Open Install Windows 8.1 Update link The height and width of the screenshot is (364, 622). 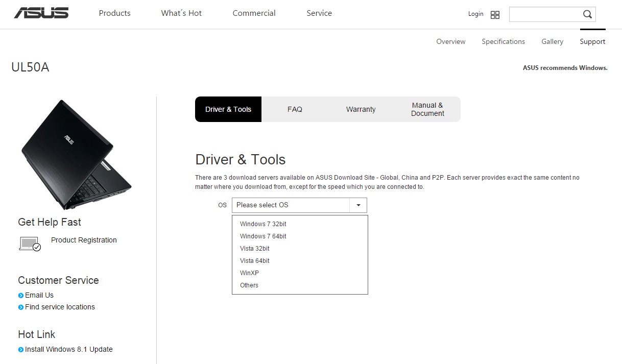click(x=69, y=350)
